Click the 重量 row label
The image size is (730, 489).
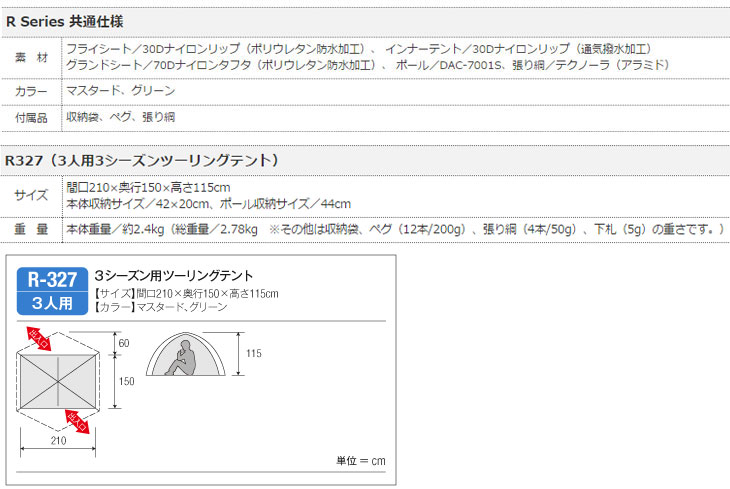31,230
